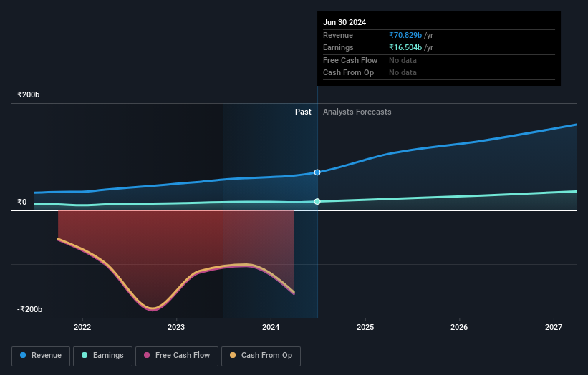
Task: Click the 2024 x-axis label
Action: point(271,327)
